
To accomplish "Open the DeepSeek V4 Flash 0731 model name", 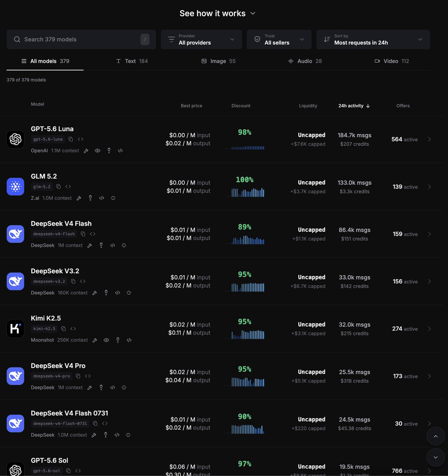I will point(69,413).
